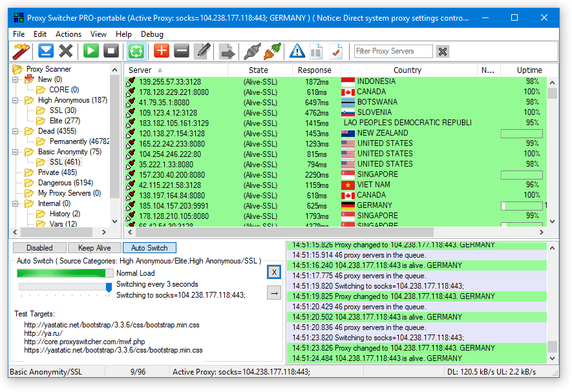Open the Private (485) folder
572x392 pixels.
click(58, 172)
